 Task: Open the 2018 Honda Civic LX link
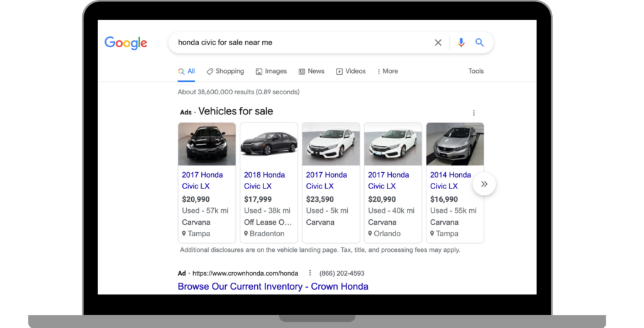(265, 180)
